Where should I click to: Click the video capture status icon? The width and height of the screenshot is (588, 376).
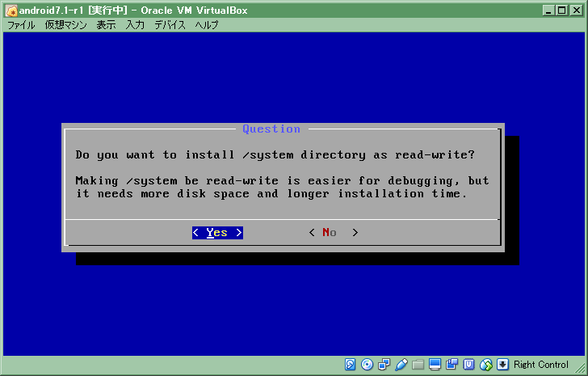451,365
